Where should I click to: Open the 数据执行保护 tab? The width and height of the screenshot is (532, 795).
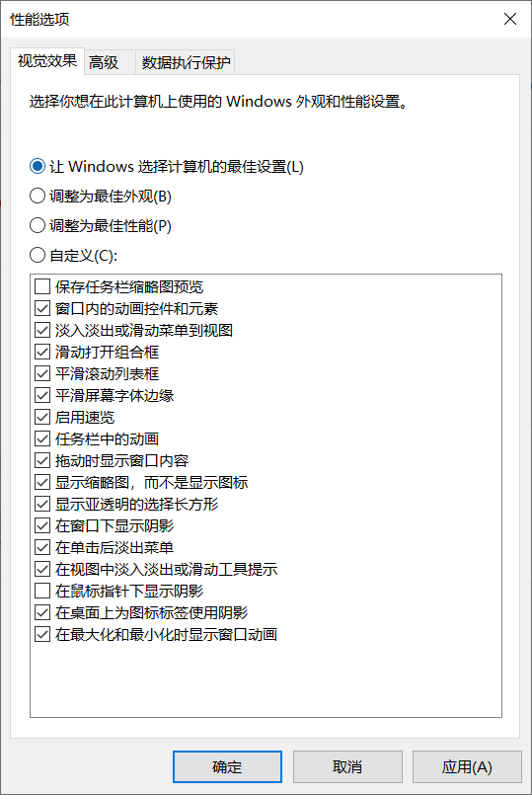185,62
